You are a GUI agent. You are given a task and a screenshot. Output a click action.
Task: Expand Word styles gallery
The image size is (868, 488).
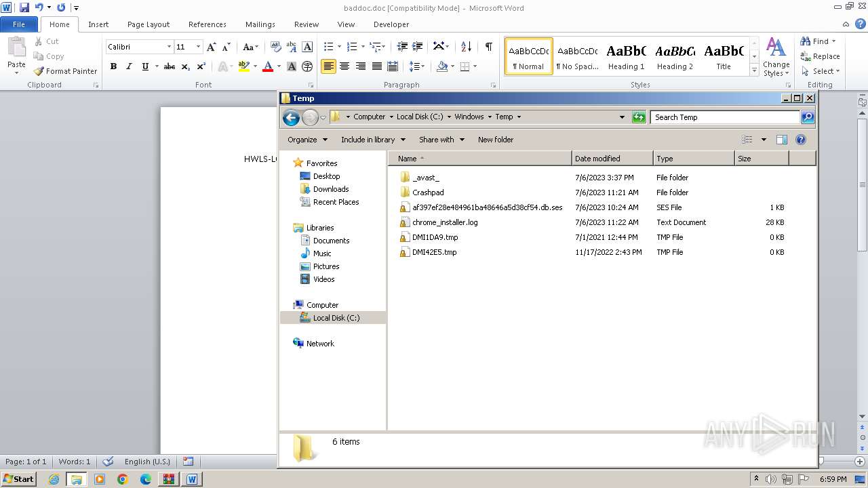754,70
